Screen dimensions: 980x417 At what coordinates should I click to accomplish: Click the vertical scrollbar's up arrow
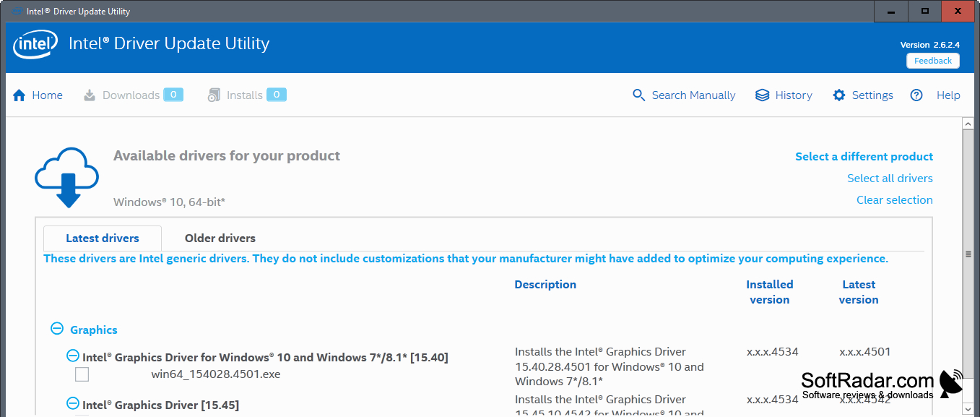pyautogui.click(x=968, y=124)
